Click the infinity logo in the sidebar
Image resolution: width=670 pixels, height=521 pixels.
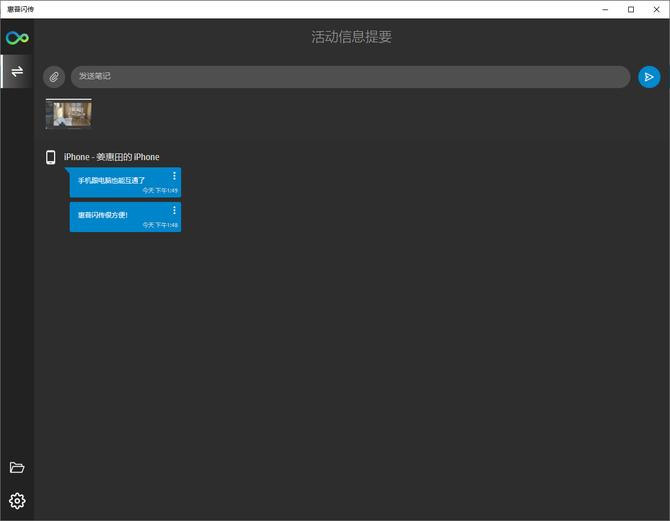tap(17, 38)
